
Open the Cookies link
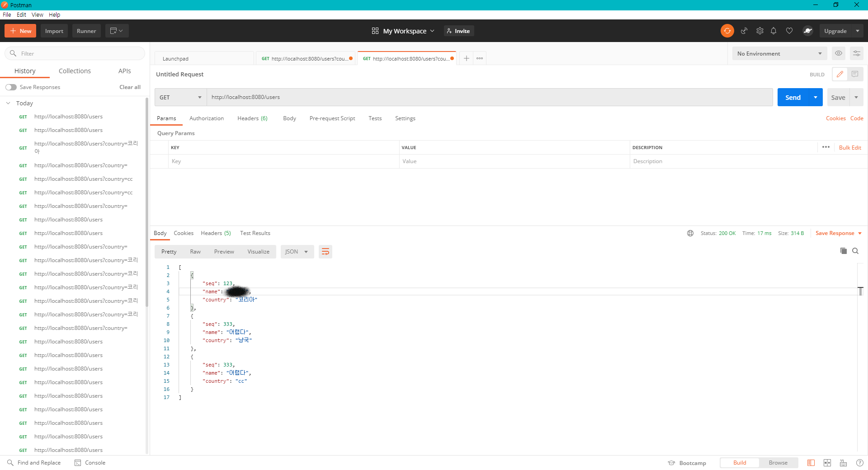(x=835, y=118)
